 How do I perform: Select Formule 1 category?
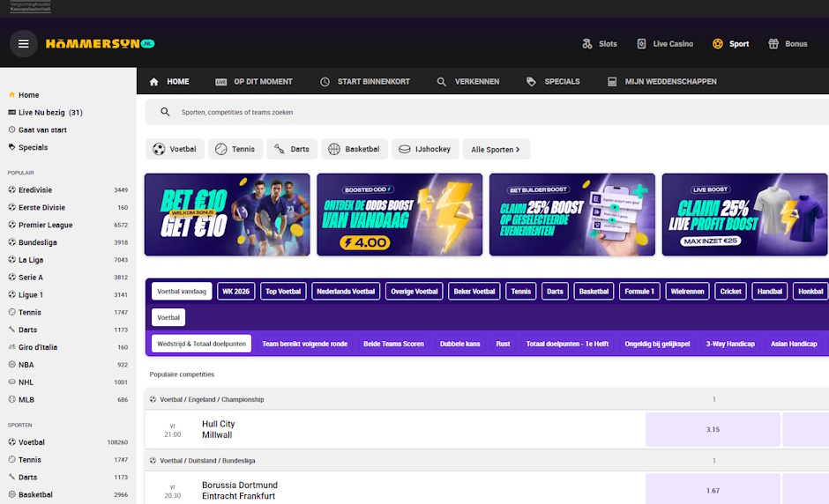639,291
